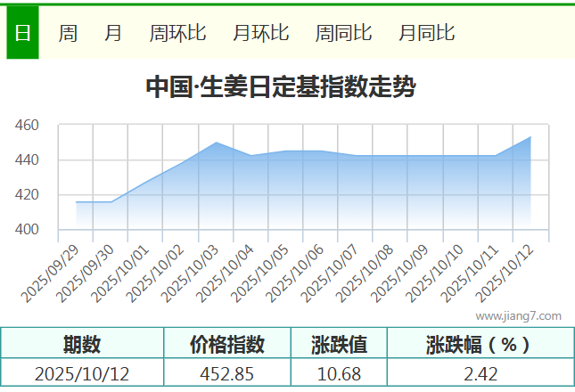575x392 pixels.
Task: Click the 期数 column header
Action: pyautogui.click(x=82, y=344)
